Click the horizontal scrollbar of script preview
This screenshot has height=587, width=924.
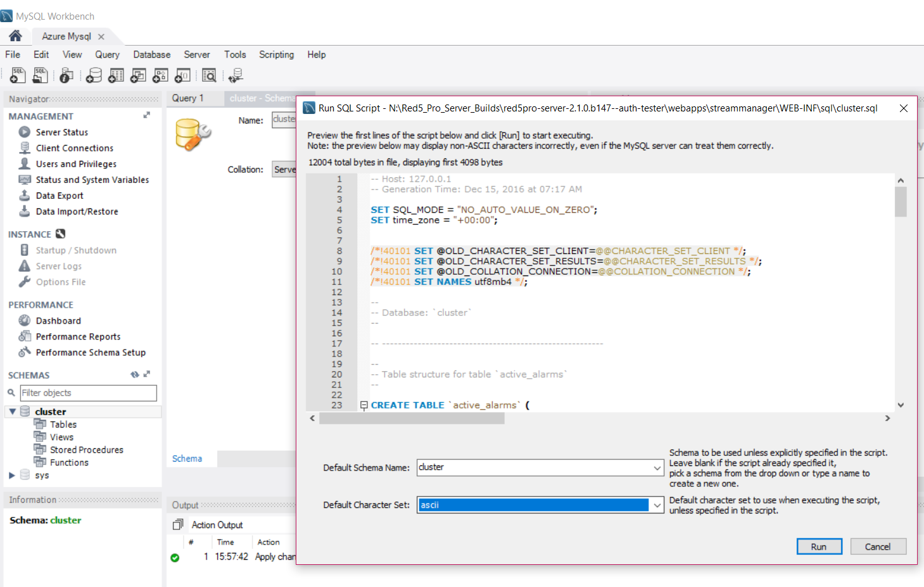coord(412,418)
